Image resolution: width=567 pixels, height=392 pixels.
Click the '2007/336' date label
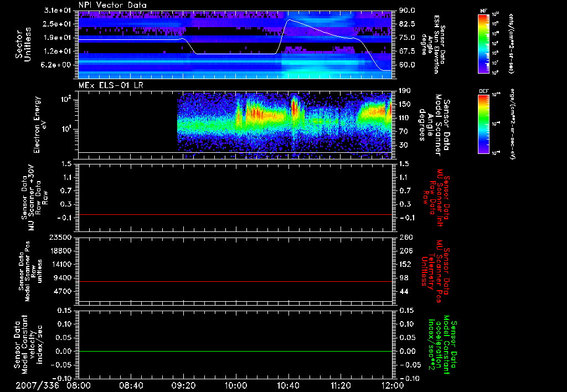37,385
